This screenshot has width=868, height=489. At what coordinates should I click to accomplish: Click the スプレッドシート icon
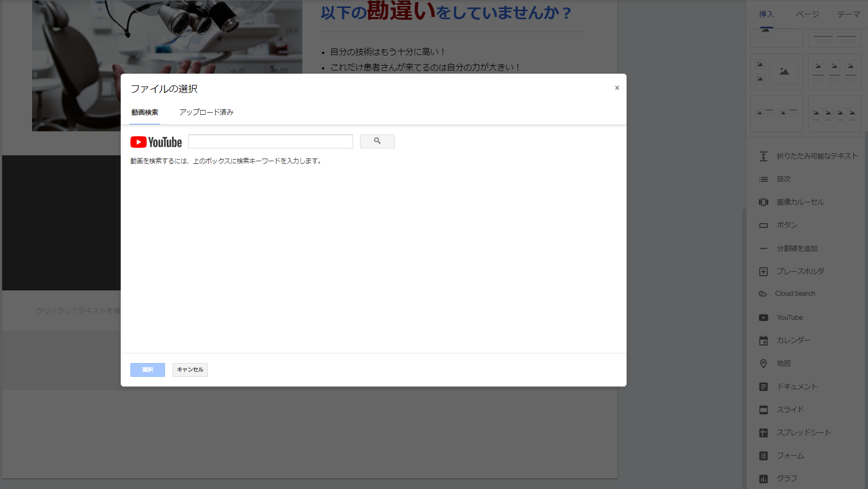point(763,433)
